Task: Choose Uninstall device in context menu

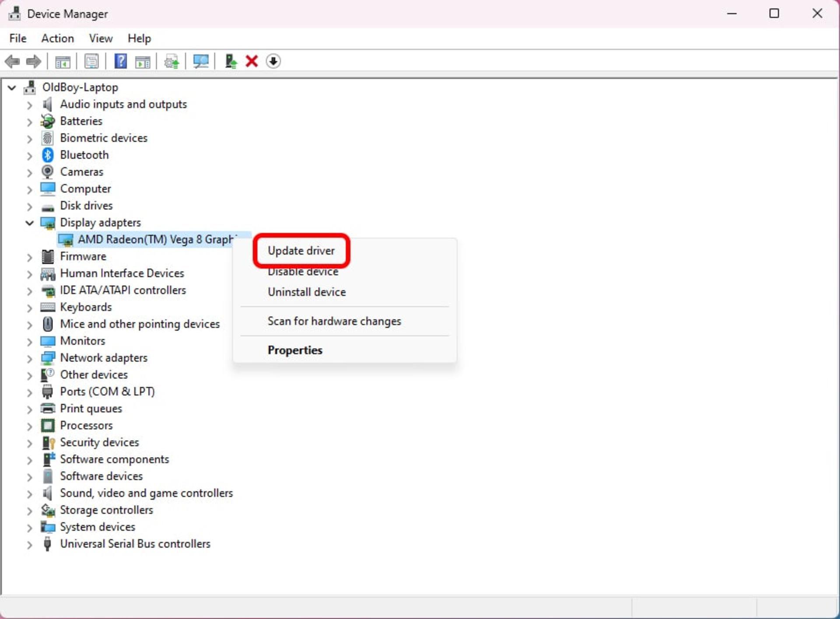Action: coord(307,292)
